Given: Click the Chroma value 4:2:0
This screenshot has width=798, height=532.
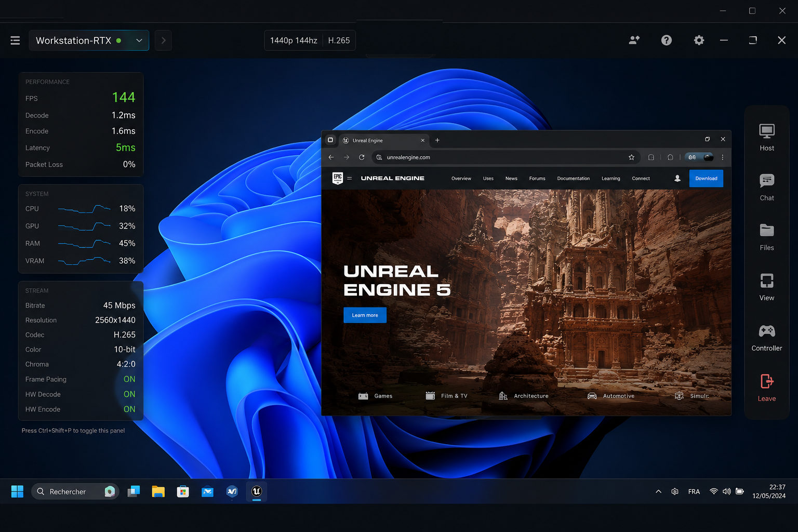Looking at the screenshot, I should point(126,364).
